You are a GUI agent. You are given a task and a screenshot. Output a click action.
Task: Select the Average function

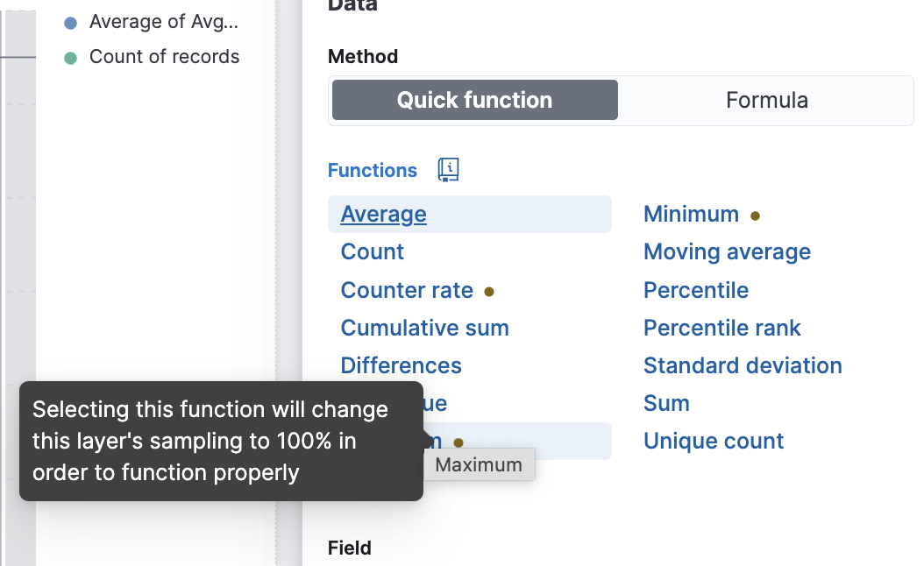click(x=383, y=214)
